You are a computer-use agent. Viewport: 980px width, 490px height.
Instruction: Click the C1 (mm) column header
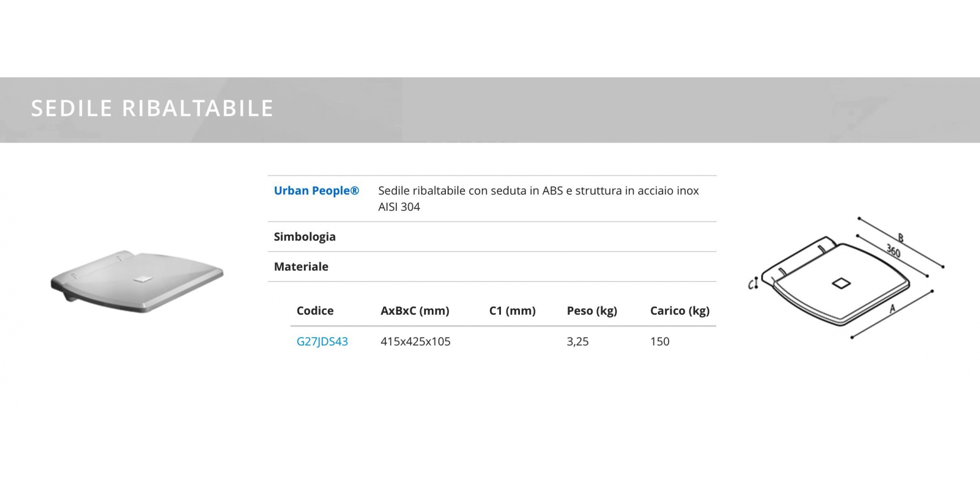(512, 311)
